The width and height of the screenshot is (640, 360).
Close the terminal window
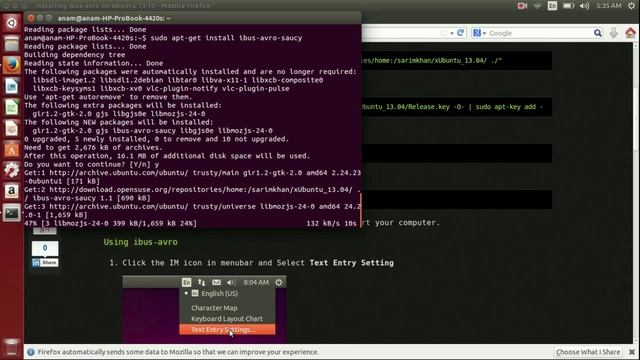coord(31,18)
